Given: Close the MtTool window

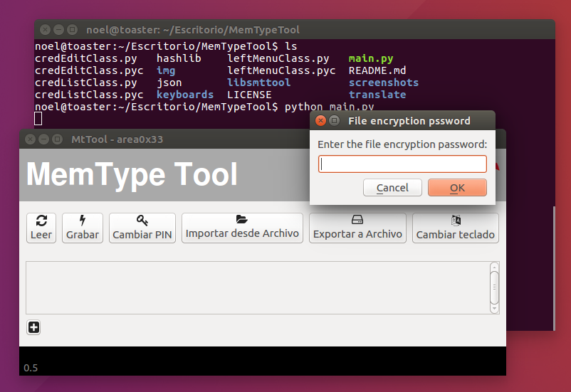Looking at the screenshot, I should pyautogui.click(x=30, y=139).
